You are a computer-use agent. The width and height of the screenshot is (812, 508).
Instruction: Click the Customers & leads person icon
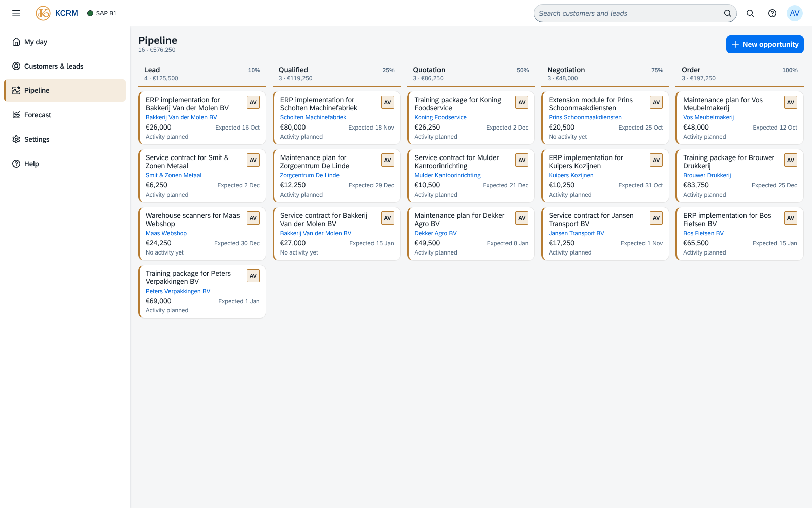pos(16,66)
